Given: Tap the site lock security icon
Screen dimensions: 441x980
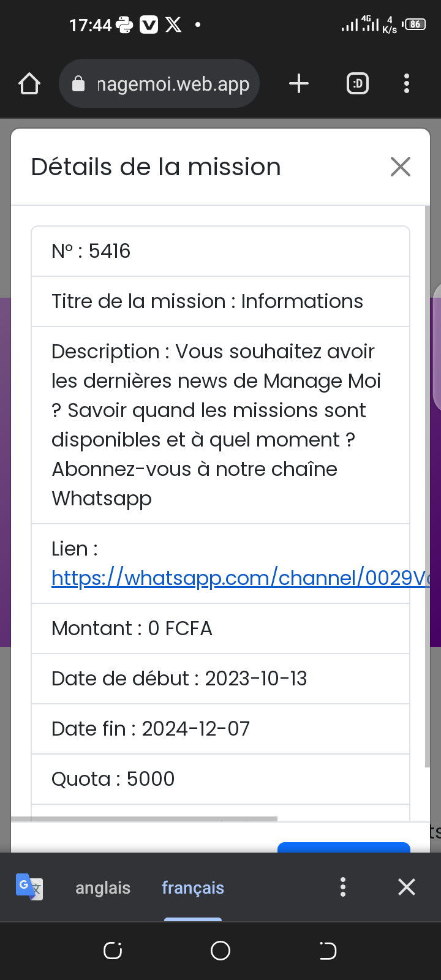Looking at the screenshot, I should (78, 84).
